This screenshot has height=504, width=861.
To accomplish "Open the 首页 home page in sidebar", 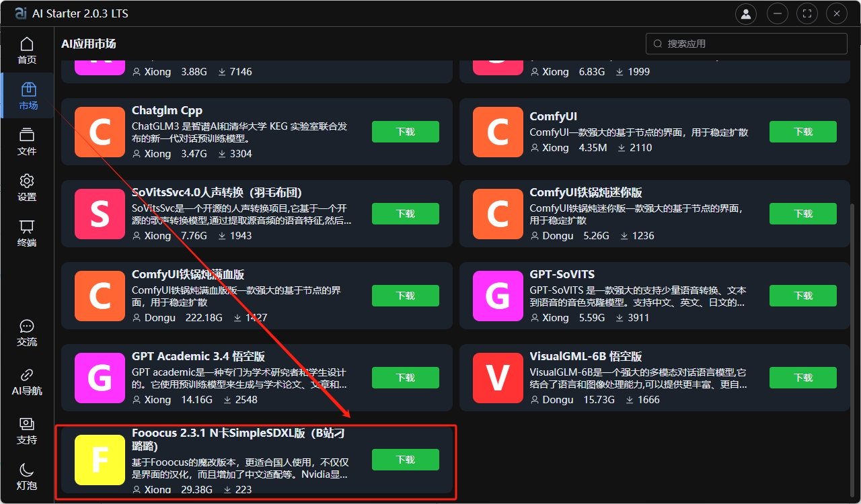I will pyautogui.click(x=27, y=50).
